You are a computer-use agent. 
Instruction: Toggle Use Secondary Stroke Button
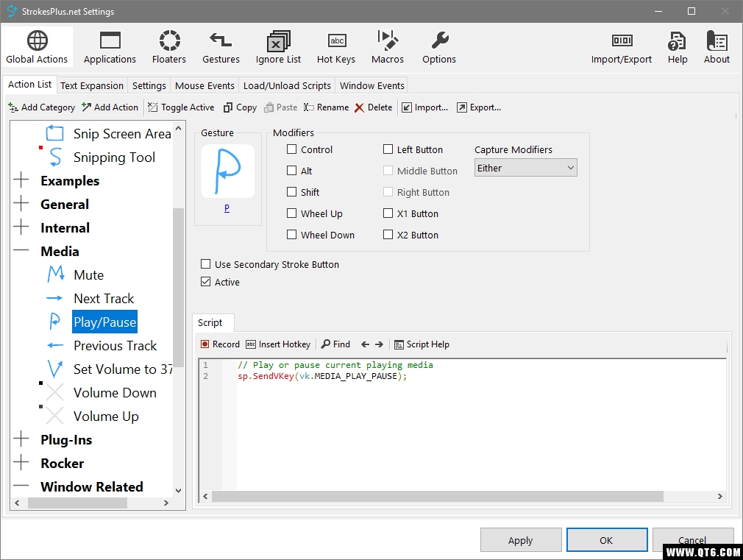pyautogui.click(x=206, y=264)
